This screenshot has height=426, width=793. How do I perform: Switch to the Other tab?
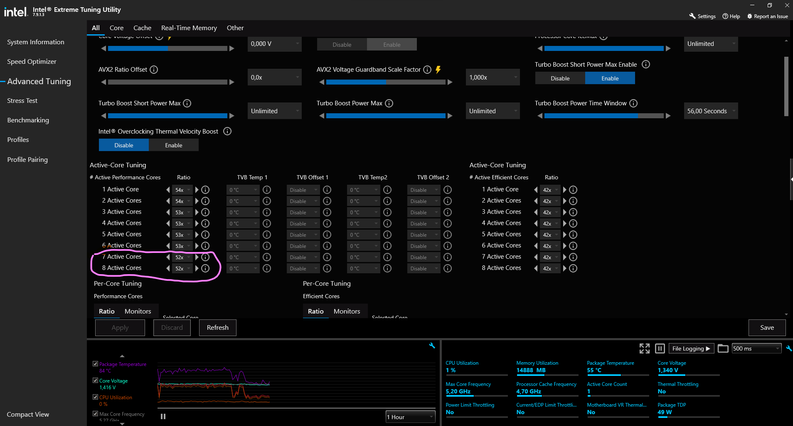coord(235,28)
